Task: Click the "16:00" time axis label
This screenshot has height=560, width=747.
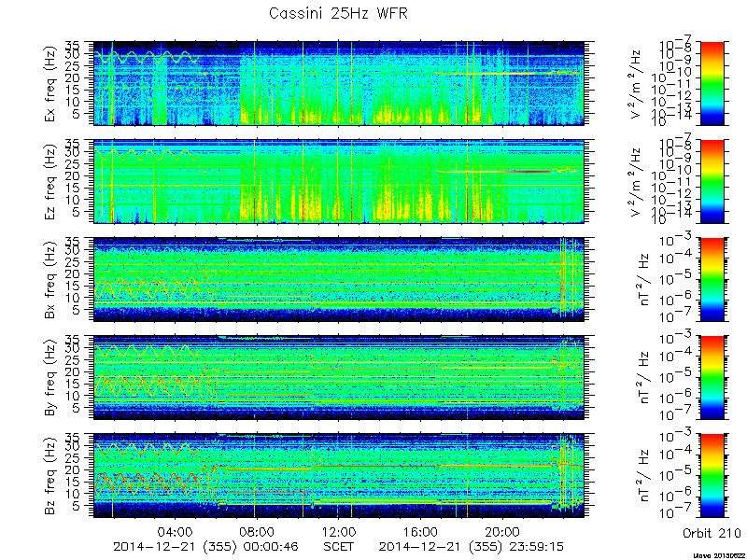Action: [421, 531]
